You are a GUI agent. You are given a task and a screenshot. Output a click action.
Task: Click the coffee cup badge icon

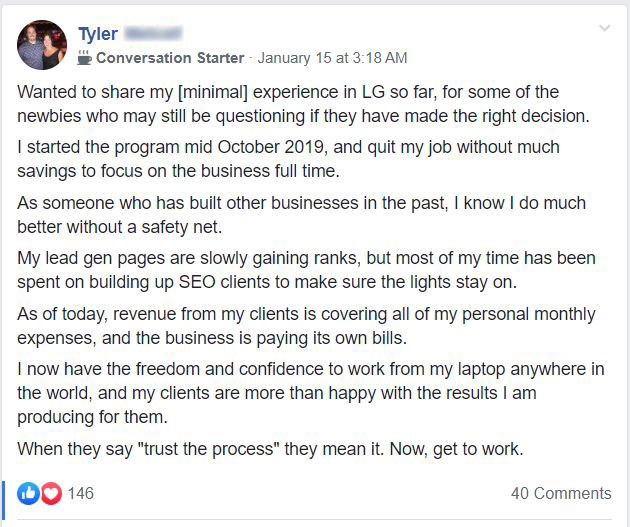[x=84, y=58]
